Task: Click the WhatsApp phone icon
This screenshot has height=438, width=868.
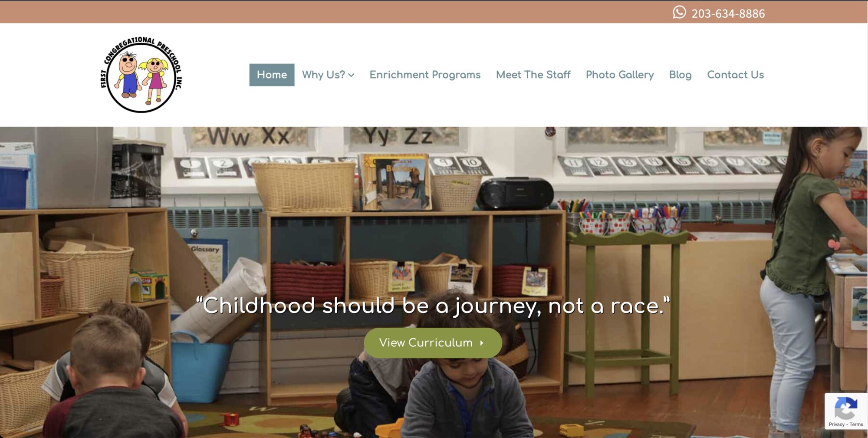Action: [679, 12]
